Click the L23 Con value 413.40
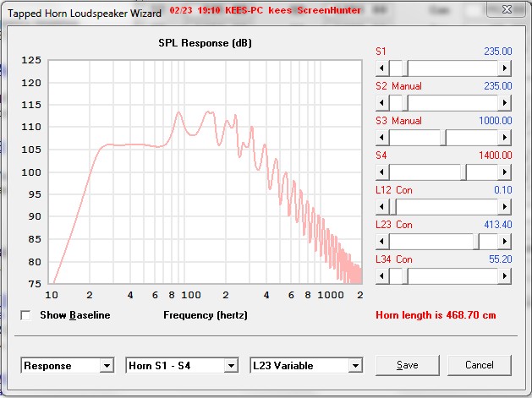This screenshot has height=398, width=532. 497,225
